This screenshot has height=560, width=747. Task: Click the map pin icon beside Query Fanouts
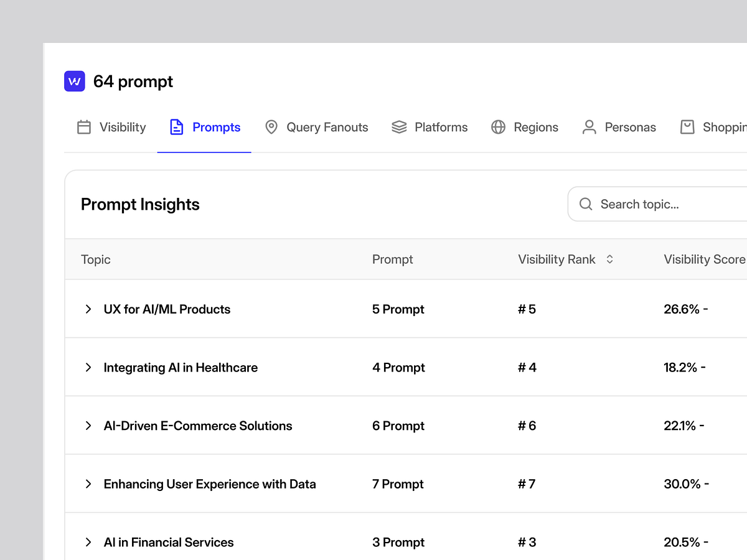[x=271, y=127]
